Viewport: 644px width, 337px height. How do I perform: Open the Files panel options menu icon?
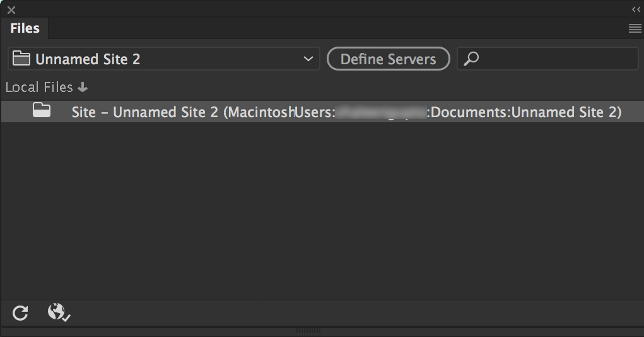tap(635, 28)
